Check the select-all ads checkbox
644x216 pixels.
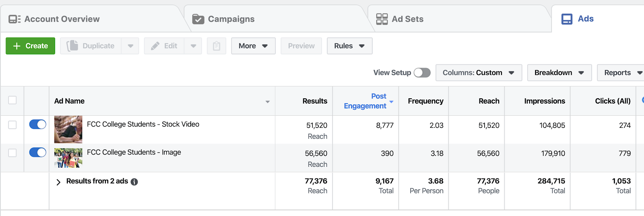[x=12, y=100]
